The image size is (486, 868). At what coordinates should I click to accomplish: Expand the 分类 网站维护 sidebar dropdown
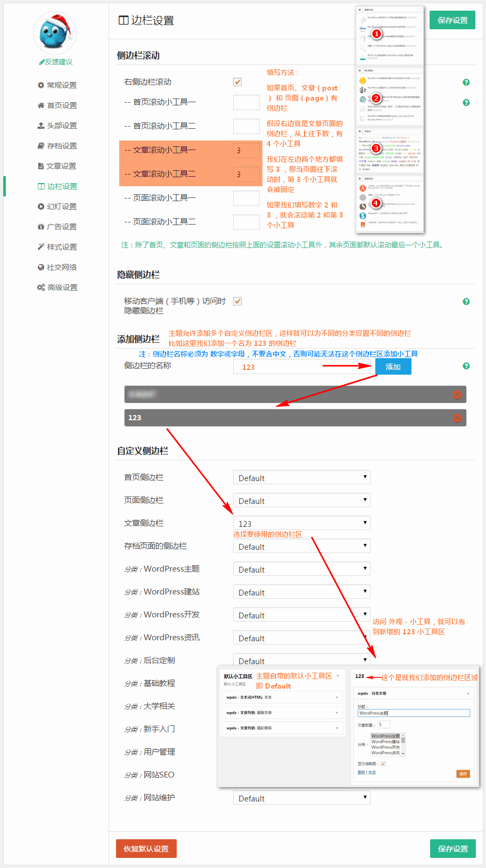(301, 798)
